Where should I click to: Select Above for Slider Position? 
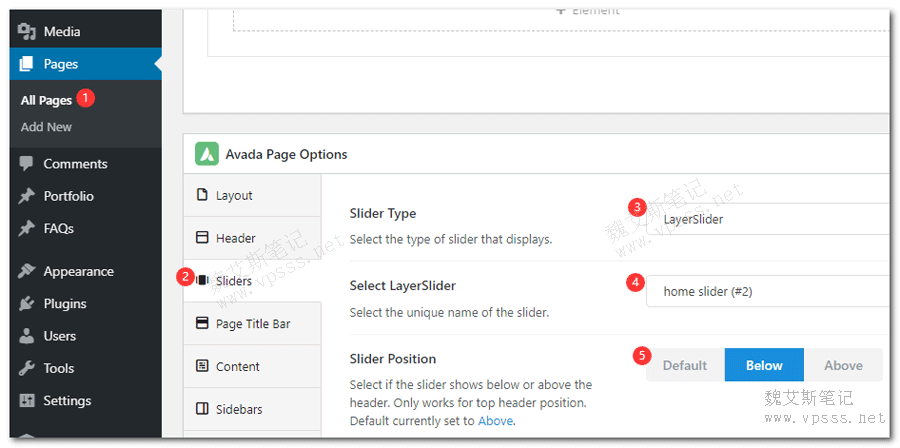pyautogui.click(x=843, y=365)
